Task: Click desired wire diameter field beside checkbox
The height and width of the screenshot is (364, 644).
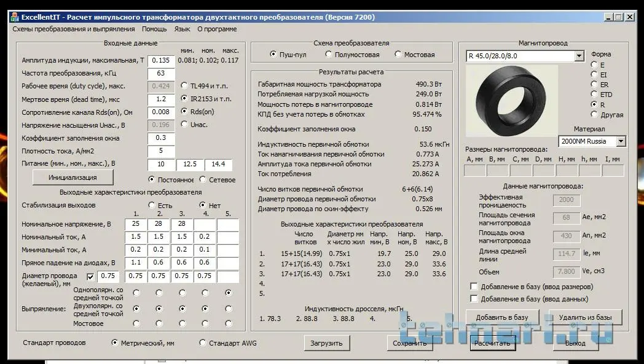Action: tap(108, 277)
